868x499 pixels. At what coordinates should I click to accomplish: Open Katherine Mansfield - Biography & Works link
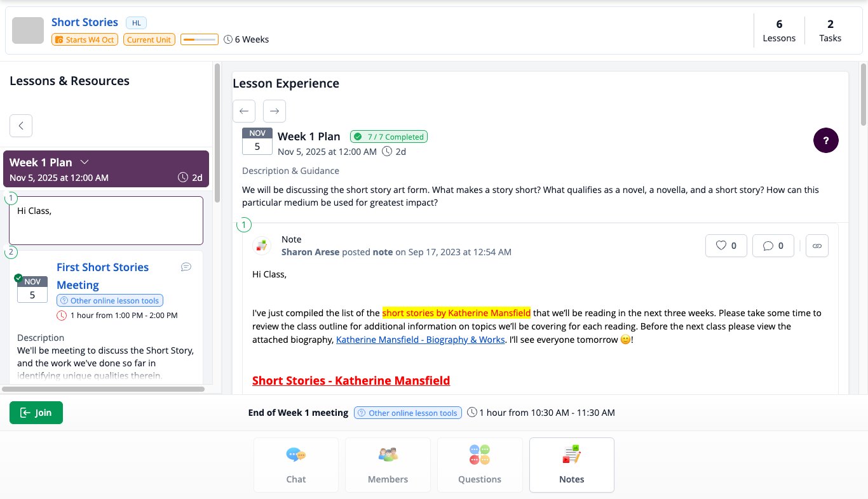[421, 340]
